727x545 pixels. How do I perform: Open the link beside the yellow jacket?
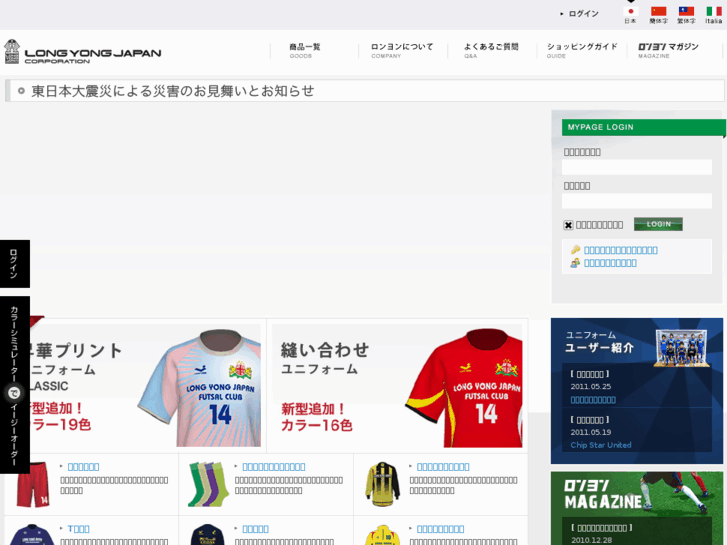point(440,529)
